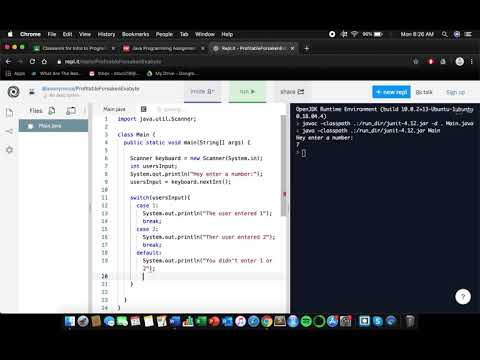Viewport: 480px width, 360px height.
Task: Switch to the Java Programming Assignment tab
Action: pos(163,48)
